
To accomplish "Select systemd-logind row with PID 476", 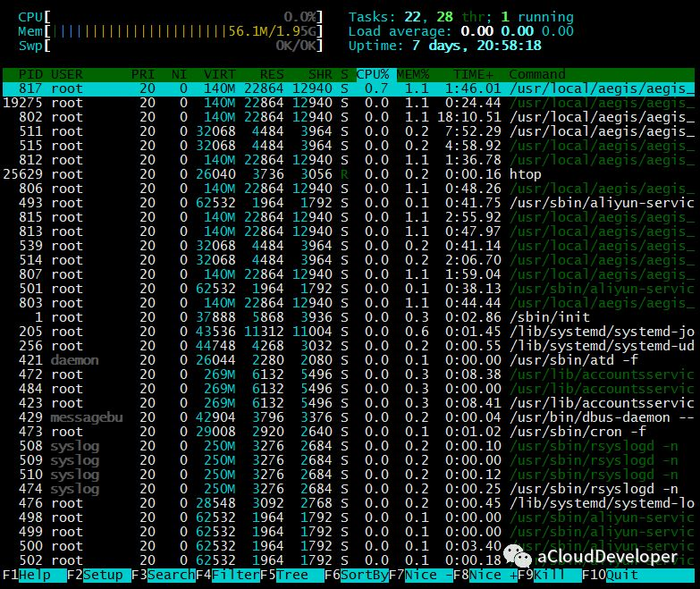I will coord(349,503).
